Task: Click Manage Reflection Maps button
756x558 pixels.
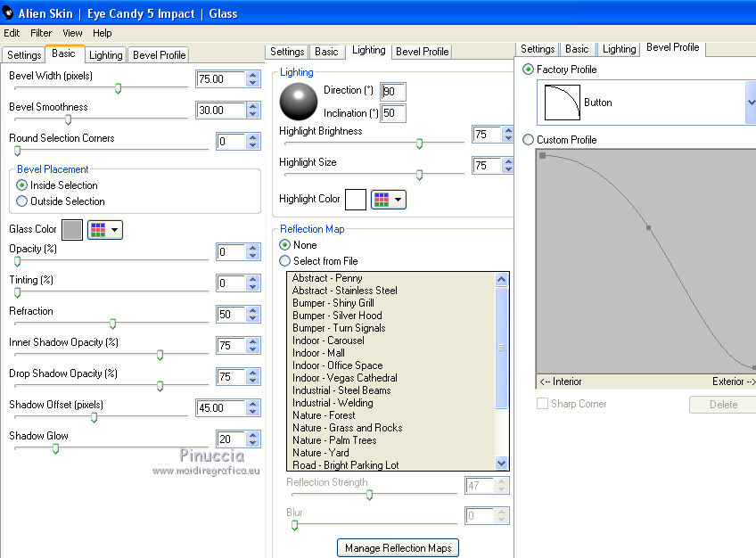Action: (398, 547)
